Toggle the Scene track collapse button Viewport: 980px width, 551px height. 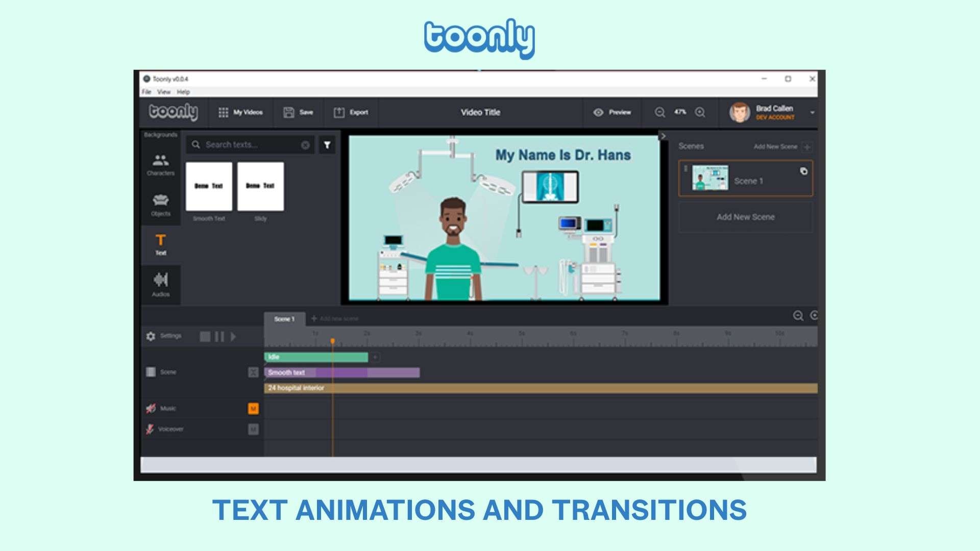[253, 372]
